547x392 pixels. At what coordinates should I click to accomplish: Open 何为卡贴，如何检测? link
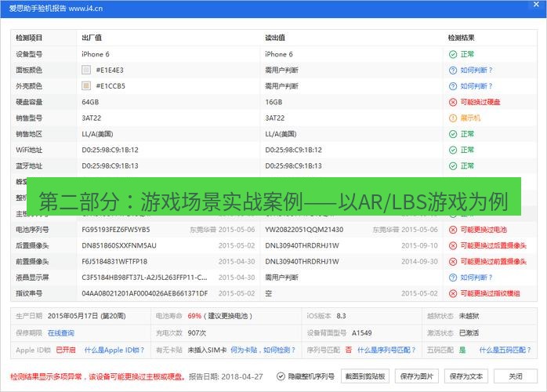click(263, 350)
